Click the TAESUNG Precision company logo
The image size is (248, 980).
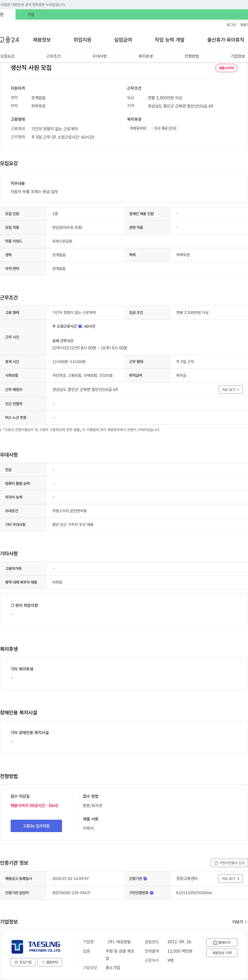[x=36, y=947]
